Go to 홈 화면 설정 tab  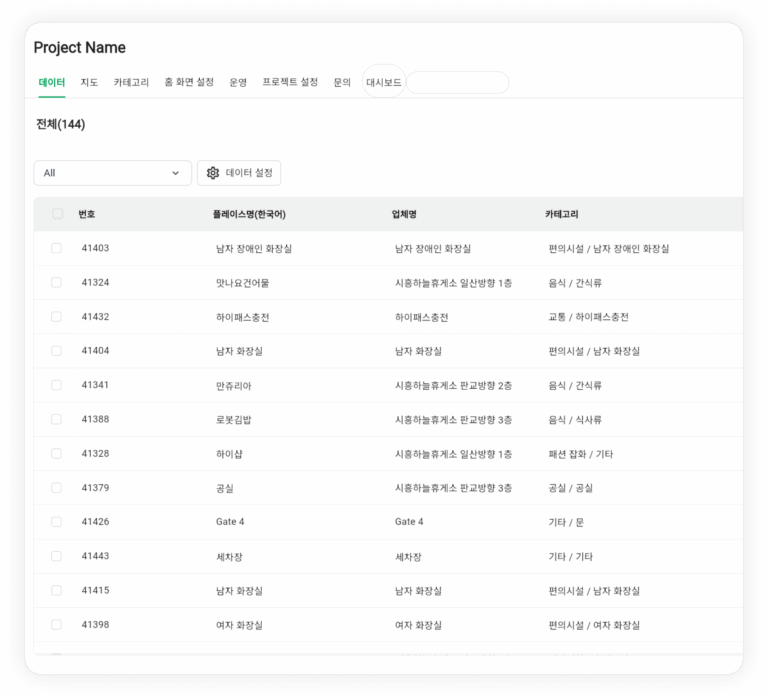[x=189, y=82]
